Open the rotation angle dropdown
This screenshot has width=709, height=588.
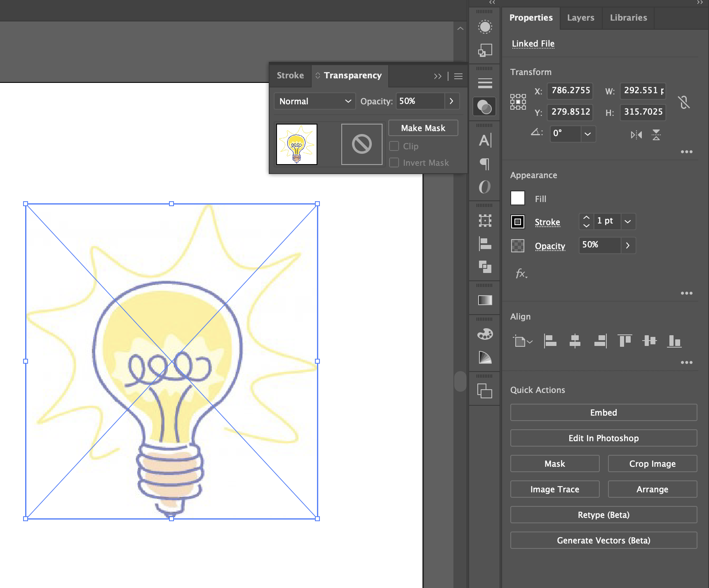click(x=588, y=134)
